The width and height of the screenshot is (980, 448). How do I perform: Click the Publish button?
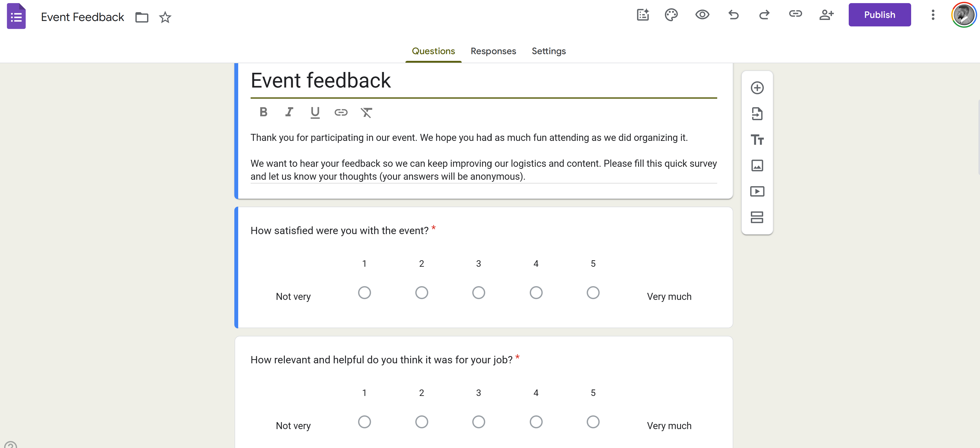pos(879,15)
